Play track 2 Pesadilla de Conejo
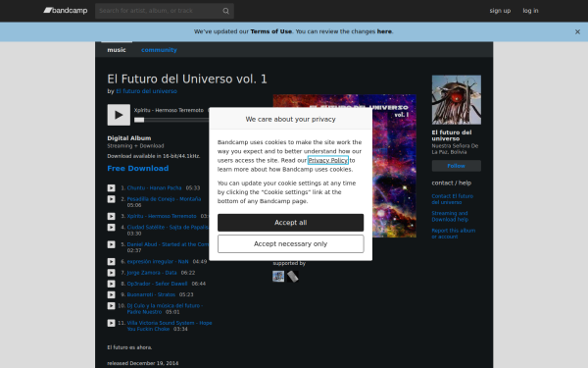The width and height of the screenshot is (588, 368). click(112, 199)
